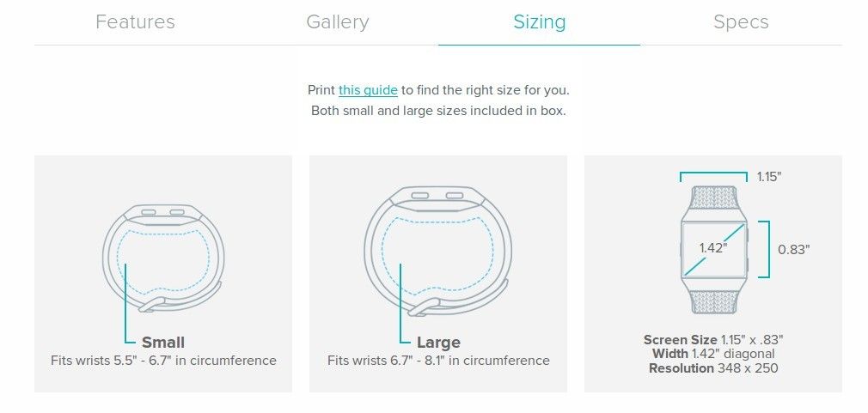Open the "this guide" printable link

368,89
